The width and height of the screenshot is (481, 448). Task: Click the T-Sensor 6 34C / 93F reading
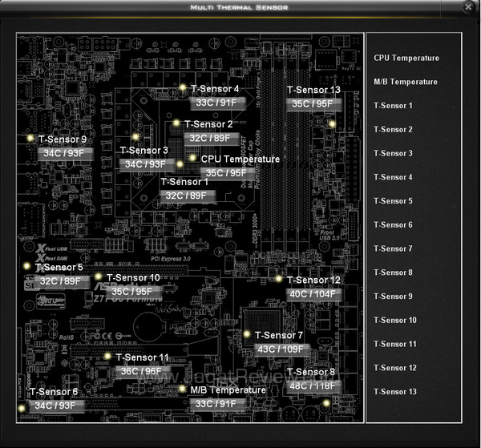coord(55,406)
